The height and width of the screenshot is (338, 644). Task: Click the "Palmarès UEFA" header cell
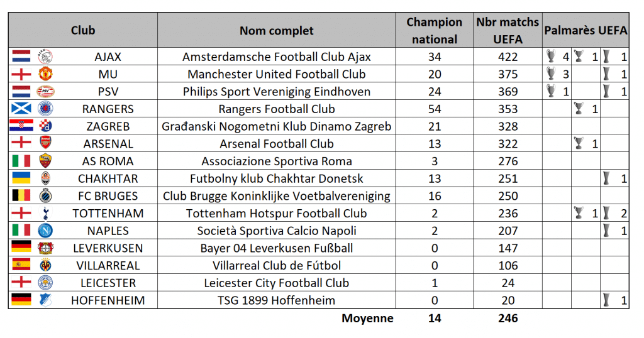coord(586,30)
